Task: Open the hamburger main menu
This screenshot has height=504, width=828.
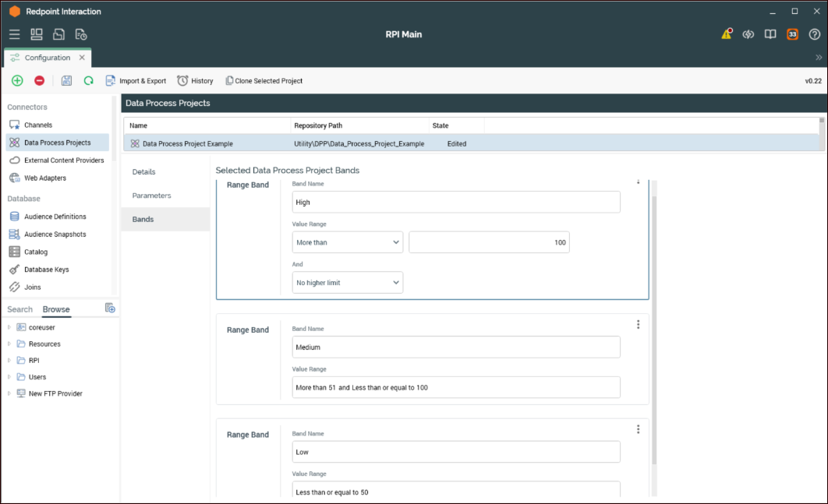Action: coord(14,34)
